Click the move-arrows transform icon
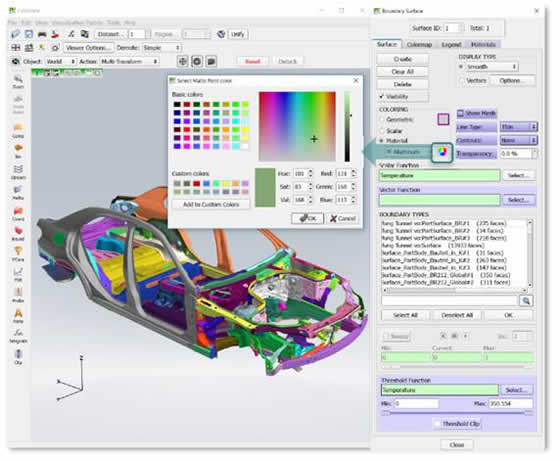This screenshot has width=560, height=461. pyautogui.click(x=182, y=61)
